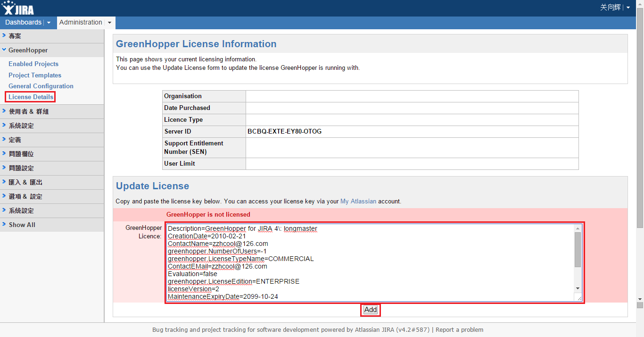Screen dimensions: 644x337
Task: Click the CreationDate=2010-02-21 line
Action: click(x=207, y=236)
